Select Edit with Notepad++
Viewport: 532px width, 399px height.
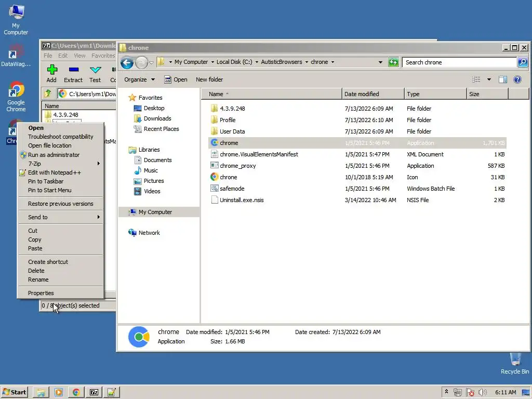(x=60, y=172)
